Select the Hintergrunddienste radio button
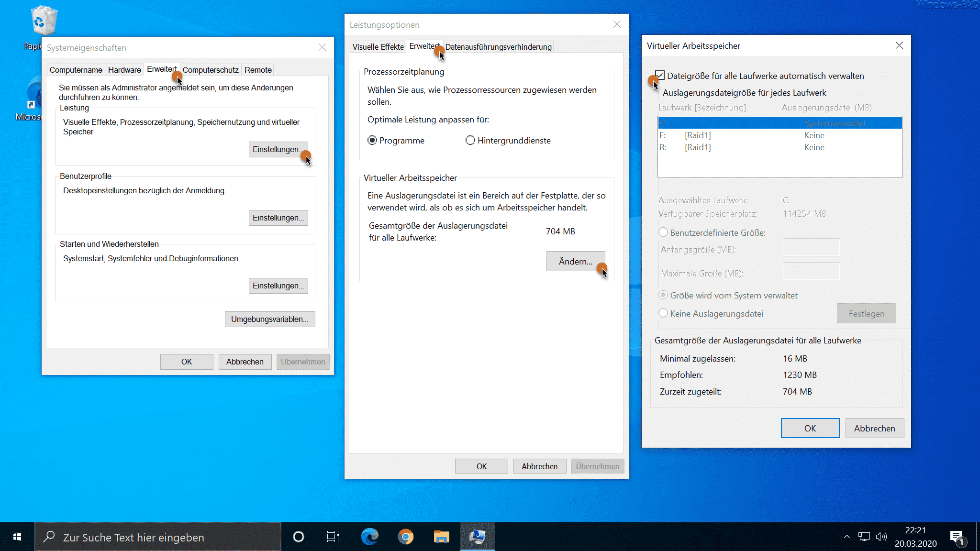Viewport: 980px width, 551px height. 470,140
